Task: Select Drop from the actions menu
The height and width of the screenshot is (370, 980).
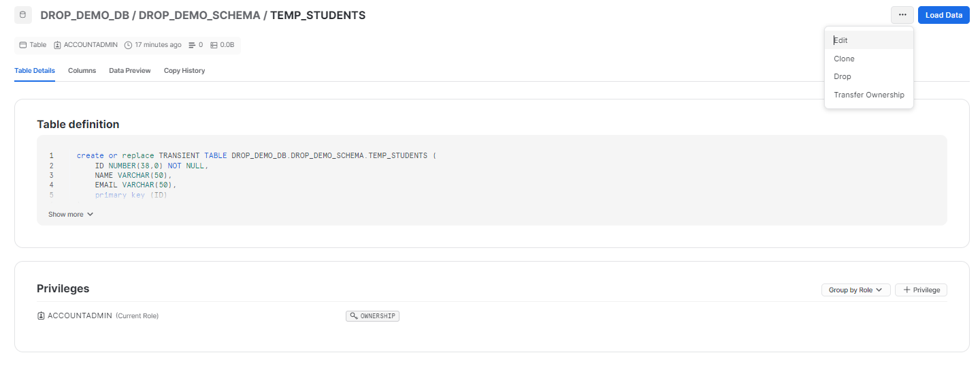Action: [843, 76]
